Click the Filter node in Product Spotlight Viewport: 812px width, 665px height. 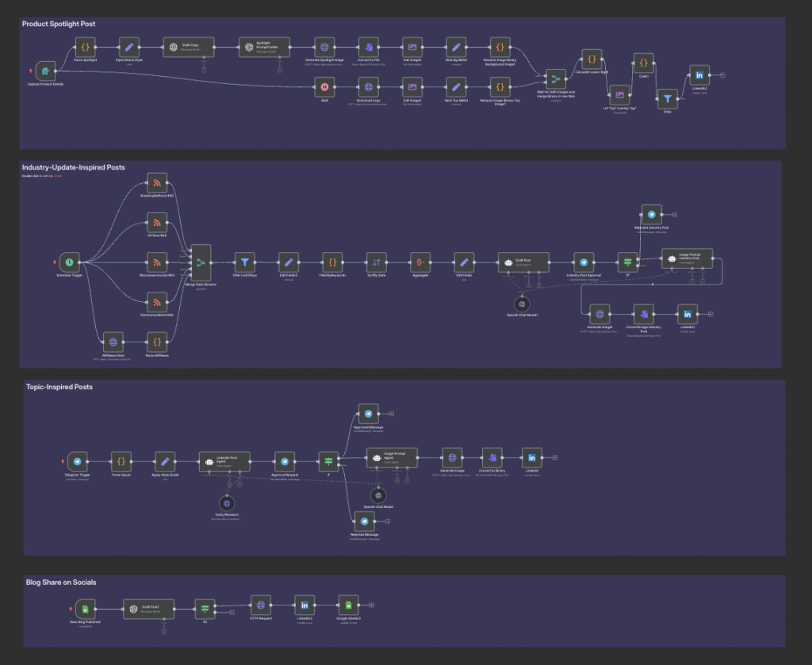click(668, 99)
